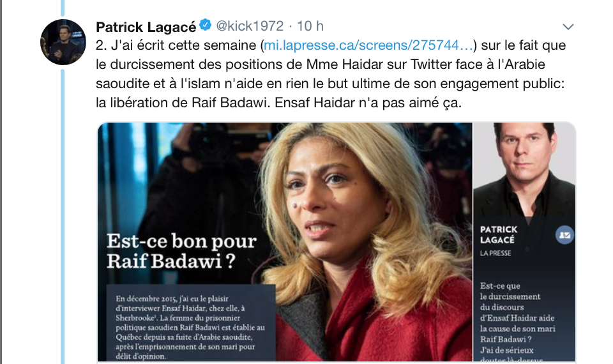This screenshot has height=364, width=613.
Task: Click the sidebar summary 'Est-ce que le durcissement'
Action: point(517,321)
